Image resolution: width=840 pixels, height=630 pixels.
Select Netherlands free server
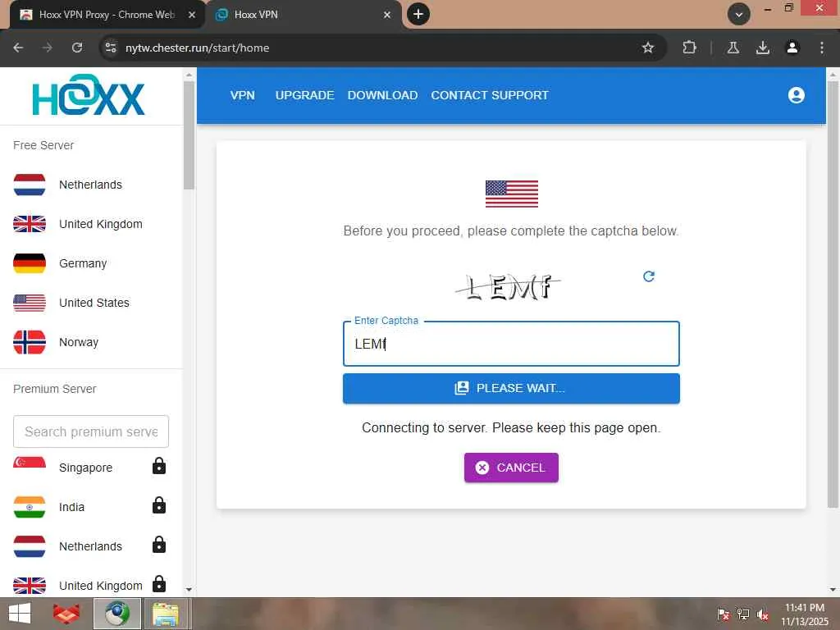[91, 185]
